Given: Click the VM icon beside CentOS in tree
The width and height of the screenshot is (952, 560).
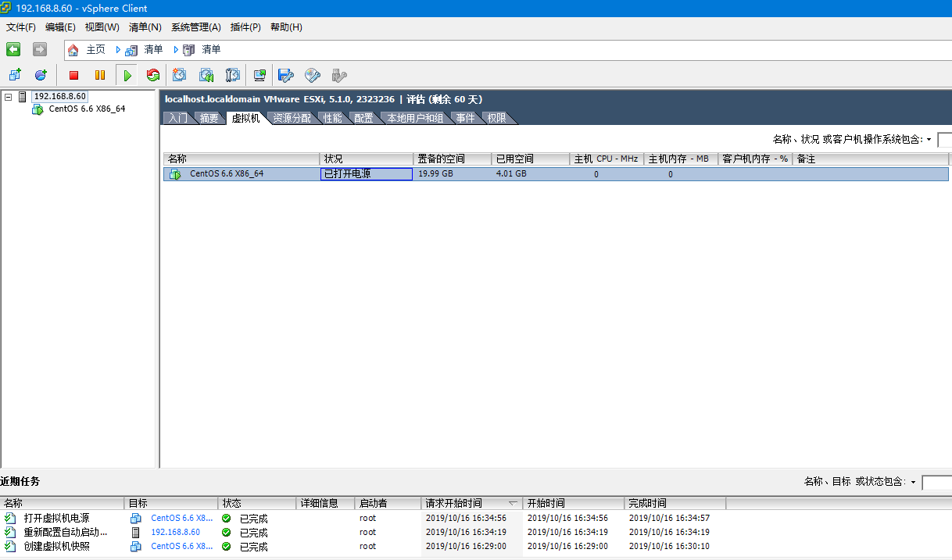Looking at the screenshot, I should (38, 109).
